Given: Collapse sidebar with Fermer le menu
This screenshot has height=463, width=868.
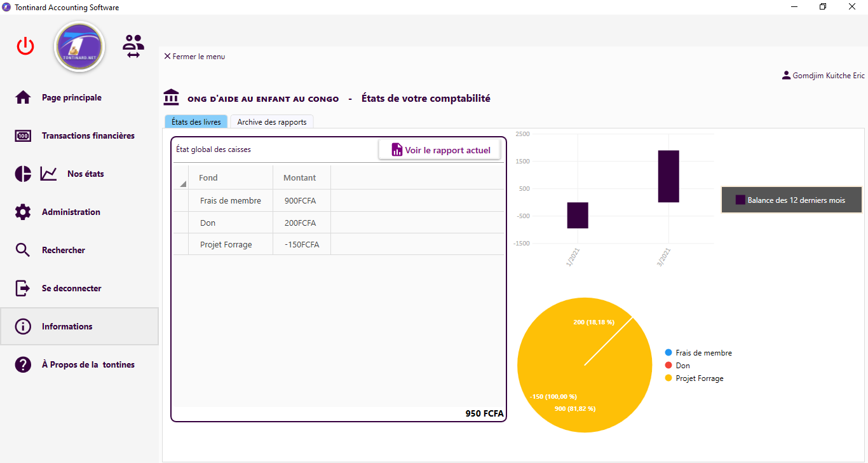Looking at the screenshot, I should tap(194, 57).
